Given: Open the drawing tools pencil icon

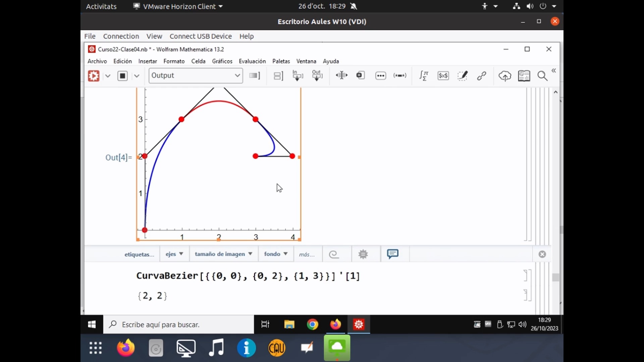Looking at the screenshot, I should [463, 76].
